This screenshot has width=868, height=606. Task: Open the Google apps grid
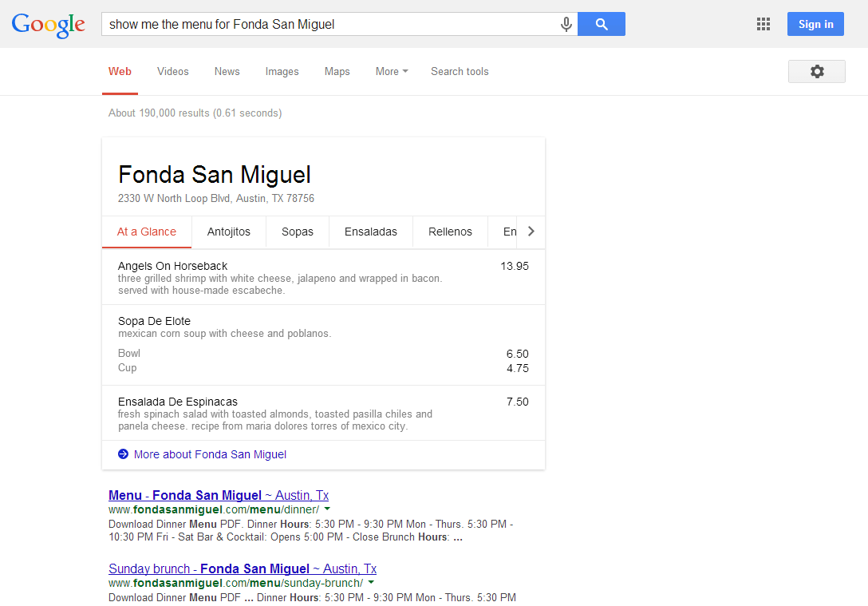[x=763, y=24]
